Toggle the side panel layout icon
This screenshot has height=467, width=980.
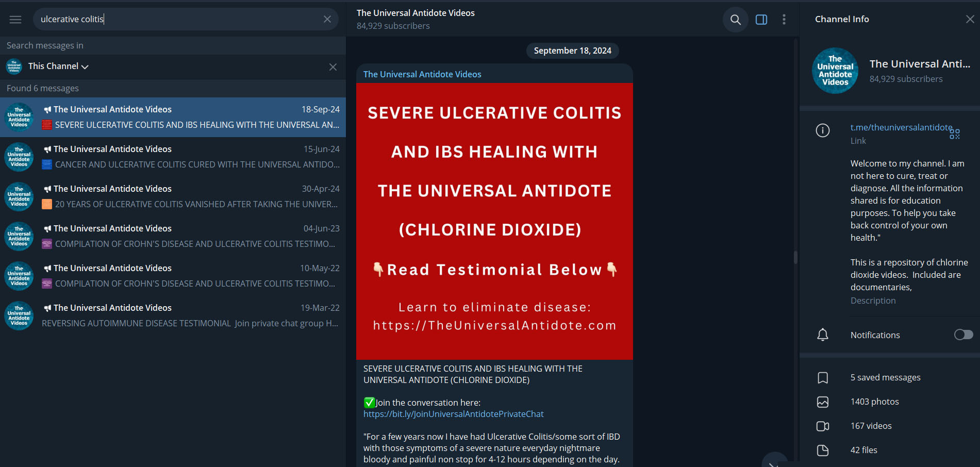(x=761, y=20)
